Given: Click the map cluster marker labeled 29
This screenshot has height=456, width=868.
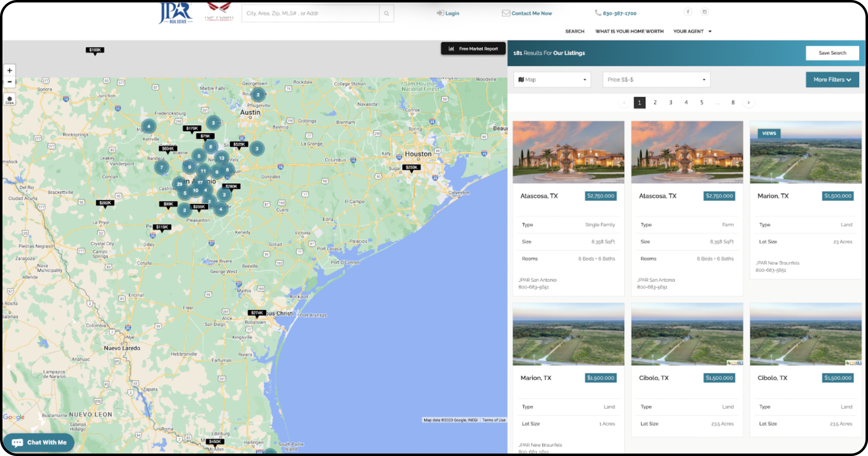Looking at the screenshot, I should coord(179,184).
